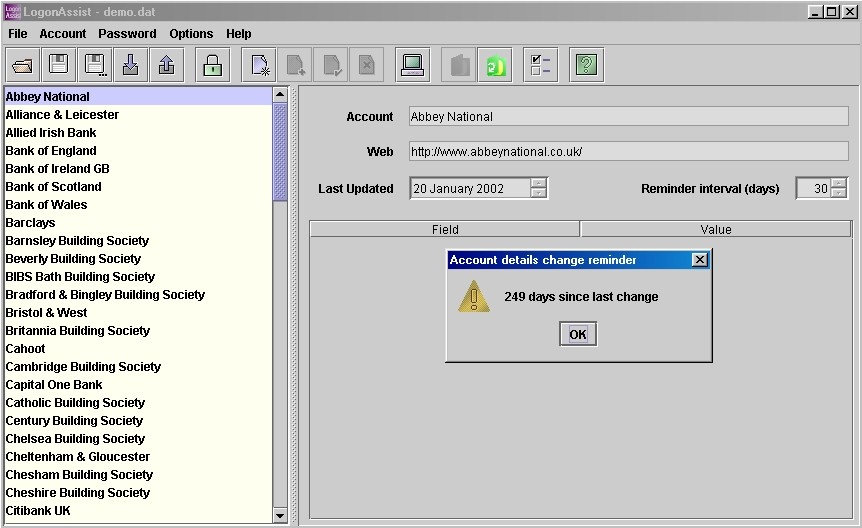Select Bank of Scotland entry
The image size is (862, 528).
(139, 186)
